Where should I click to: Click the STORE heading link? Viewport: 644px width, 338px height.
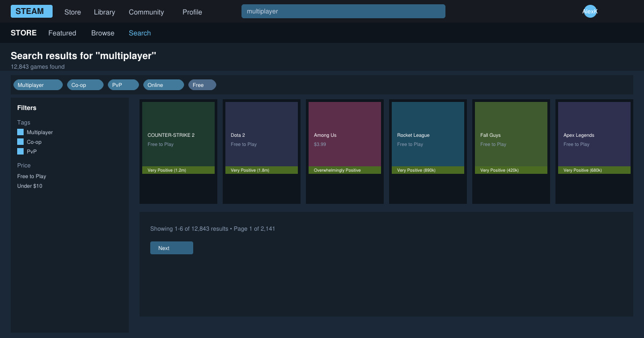pyautogui.click(x=24, y=33)
